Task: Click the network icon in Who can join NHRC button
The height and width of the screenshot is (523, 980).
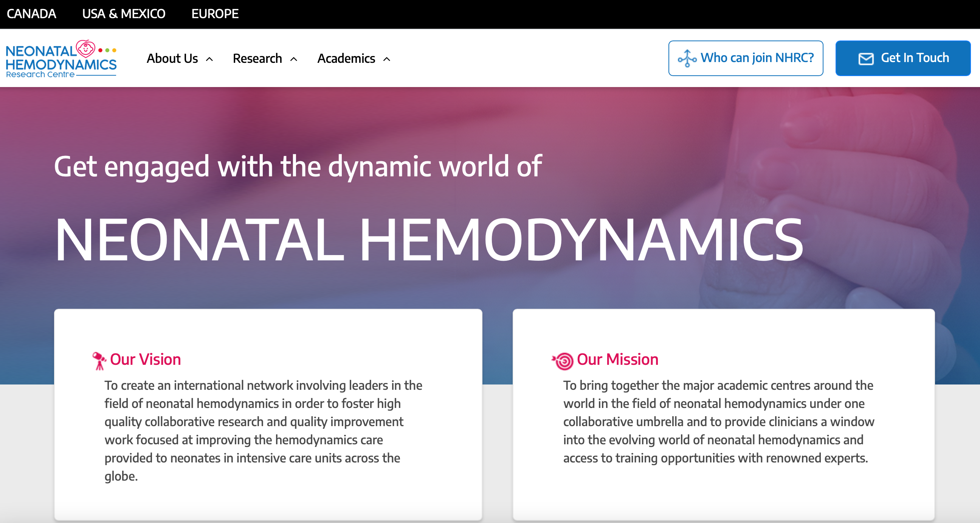Action: pos(687,58)
